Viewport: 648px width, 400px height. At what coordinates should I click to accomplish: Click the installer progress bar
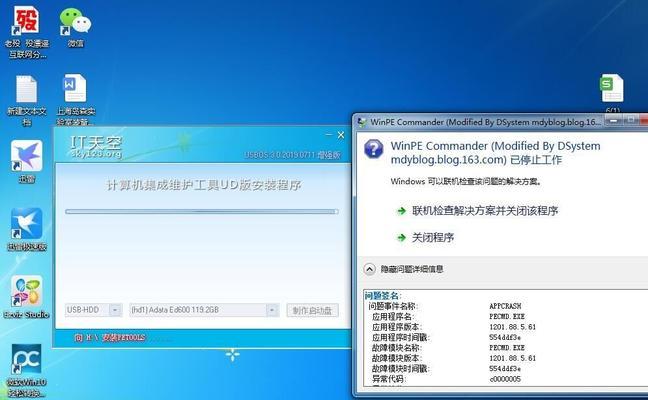(202, 212)
